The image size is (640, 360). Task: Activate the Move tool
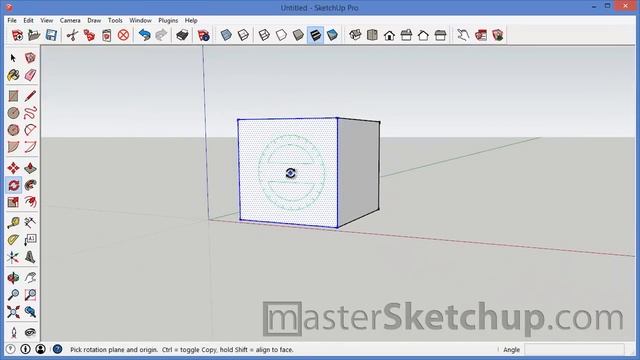coord(13,168)
